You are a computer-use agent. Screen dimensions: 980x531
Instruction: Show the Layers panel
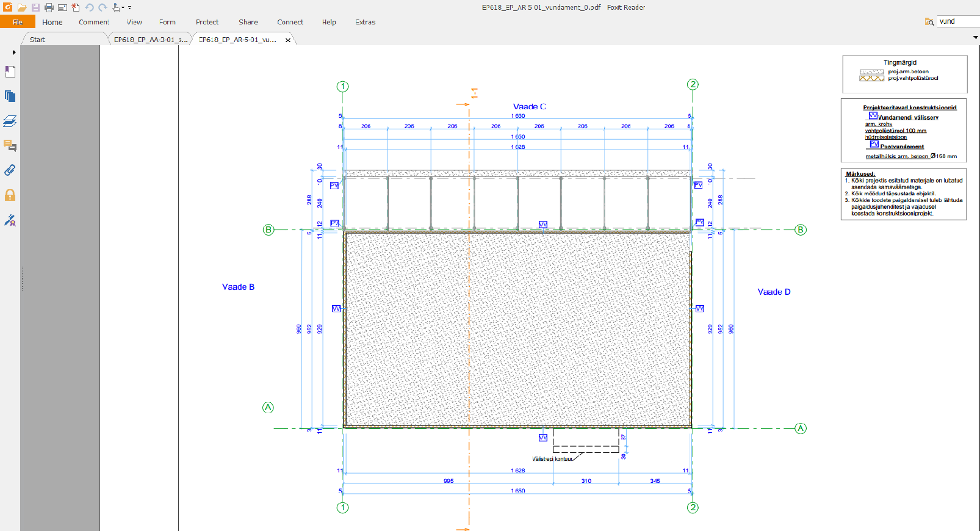coord(10,121)
